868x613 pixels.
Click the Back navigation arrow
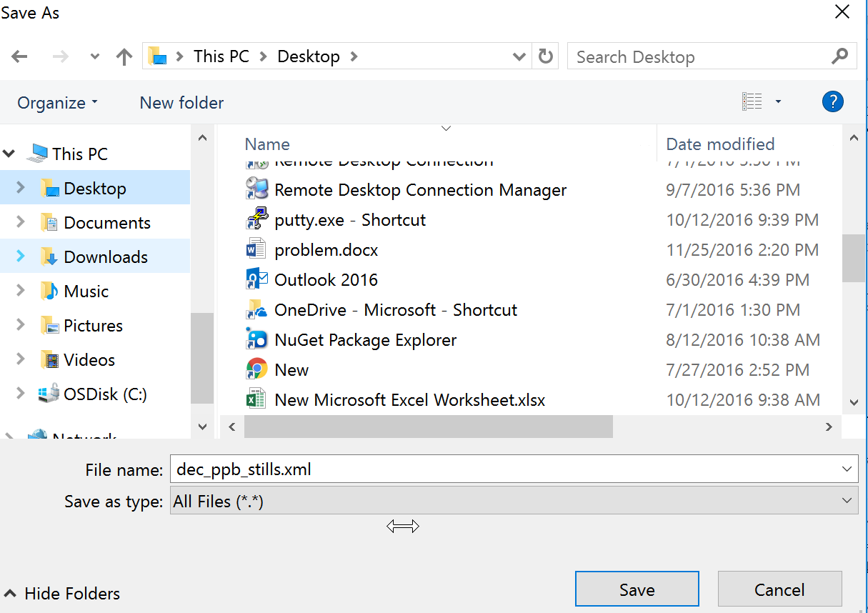[x=19, y=56]
